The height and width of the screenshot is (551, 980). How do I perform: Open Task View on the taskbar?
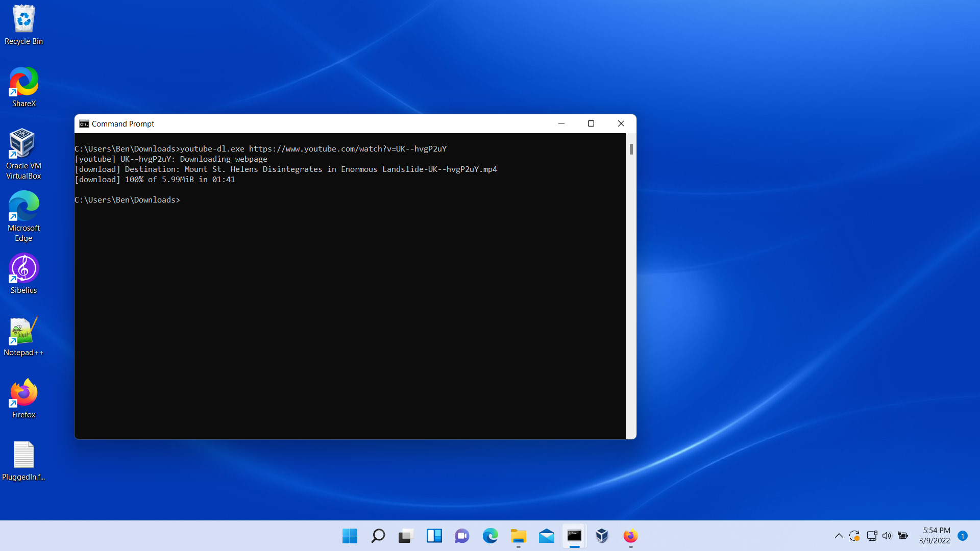coord(406,536)
